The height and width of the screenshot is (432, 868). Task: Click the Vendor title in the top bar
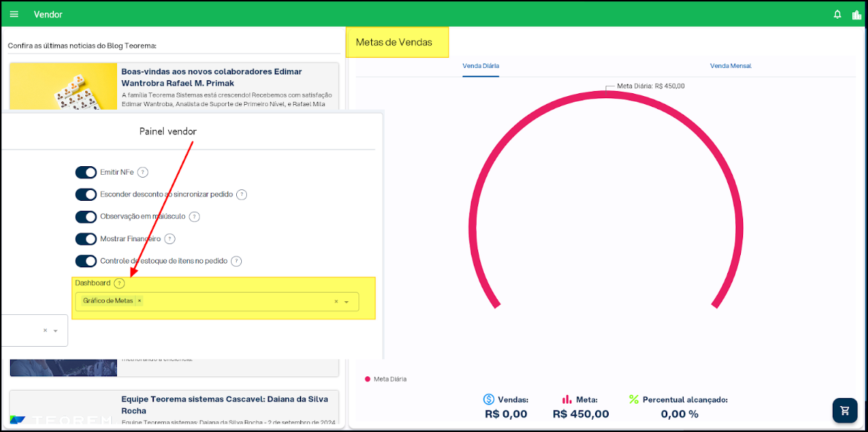pos(48,14)
